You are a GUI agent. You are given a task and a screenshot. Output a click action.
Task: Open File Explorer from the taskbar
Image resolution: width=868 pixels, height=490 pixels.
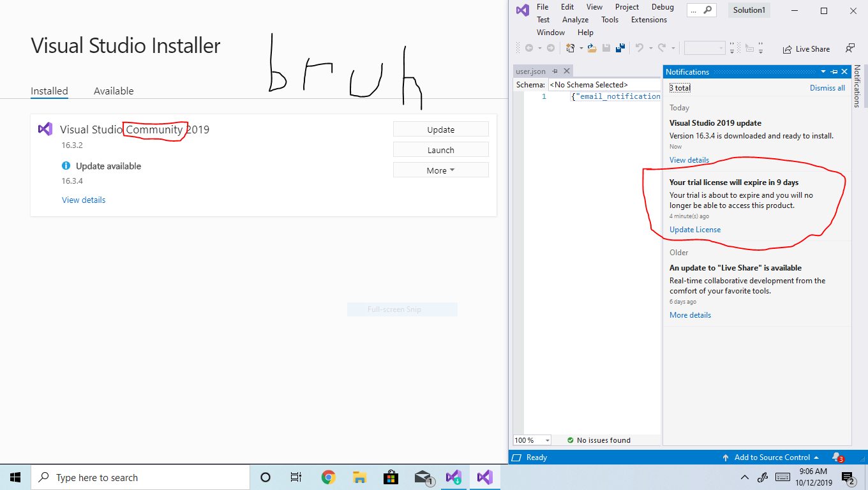point(360,477)
